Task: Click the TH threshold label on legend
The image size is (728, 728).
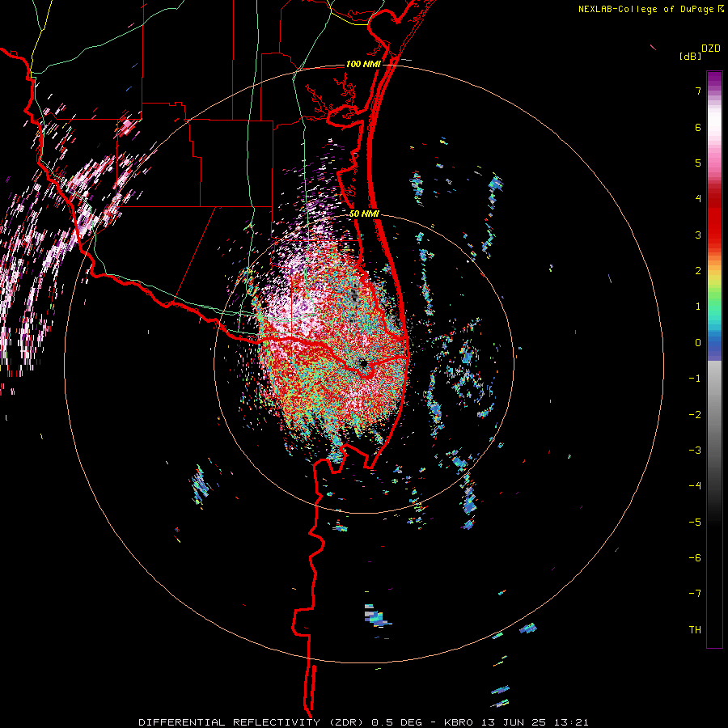Action: click(695, 629)
